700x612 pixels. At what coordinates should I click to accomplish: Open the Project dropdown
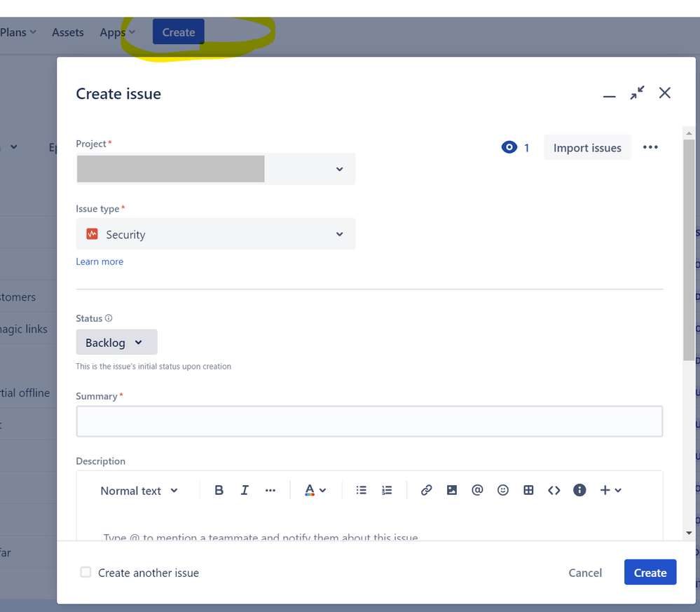pos(216,169)
